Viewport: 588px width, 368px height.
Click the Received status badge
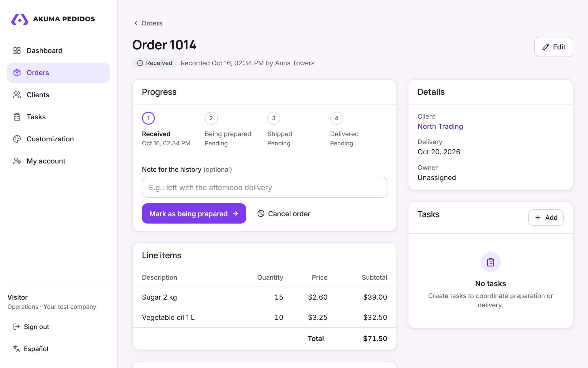point(155,63)
